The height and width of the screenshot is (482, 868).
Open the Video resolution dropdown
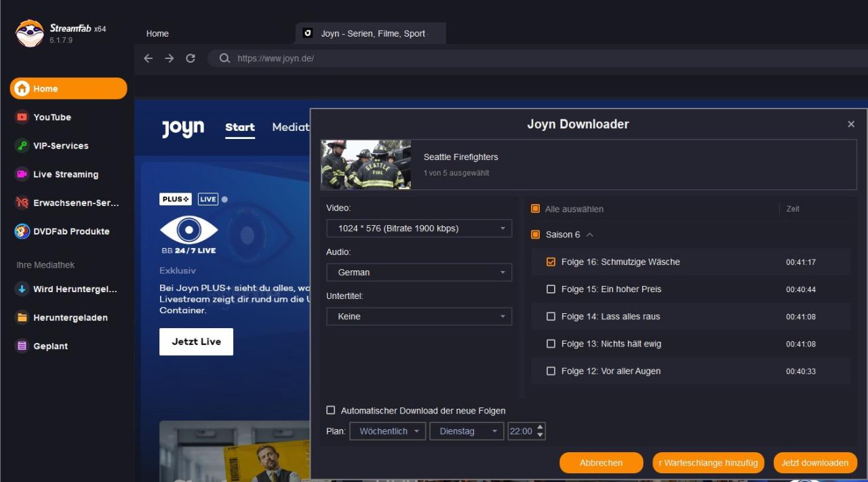(x=418, y=228)
